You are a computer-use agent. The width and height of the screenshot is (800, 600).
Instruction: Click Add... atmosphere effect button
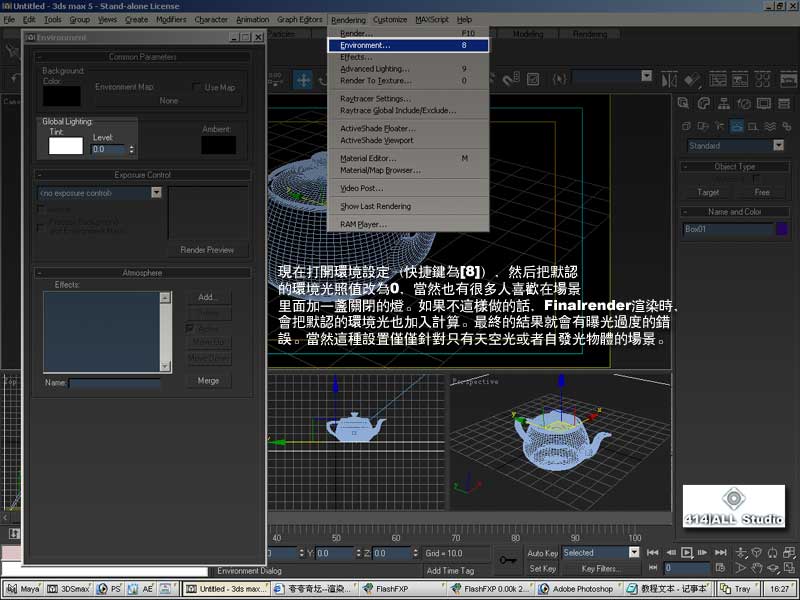pyautogui.click(x=208, y=297)
